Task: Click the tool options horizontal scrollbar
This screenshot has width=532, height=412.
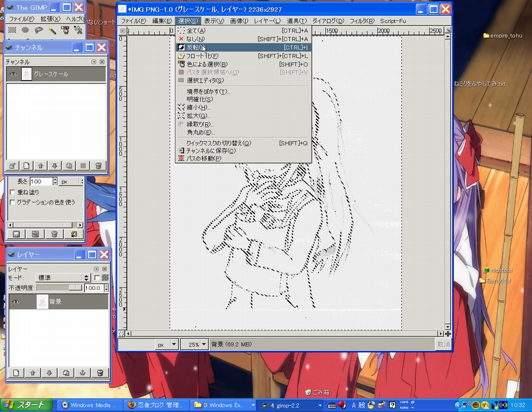Action: tap(45, 225)
